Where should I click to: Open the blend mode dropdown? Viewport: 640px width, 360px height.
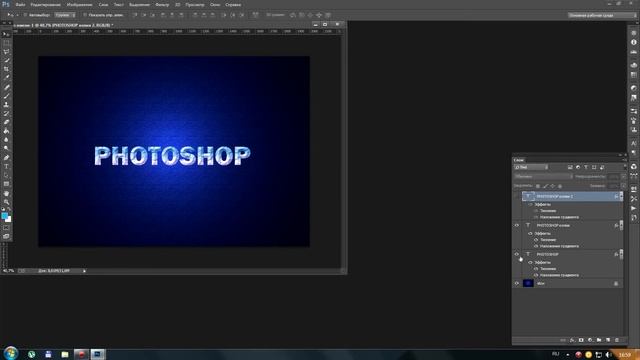click(543, 177)
